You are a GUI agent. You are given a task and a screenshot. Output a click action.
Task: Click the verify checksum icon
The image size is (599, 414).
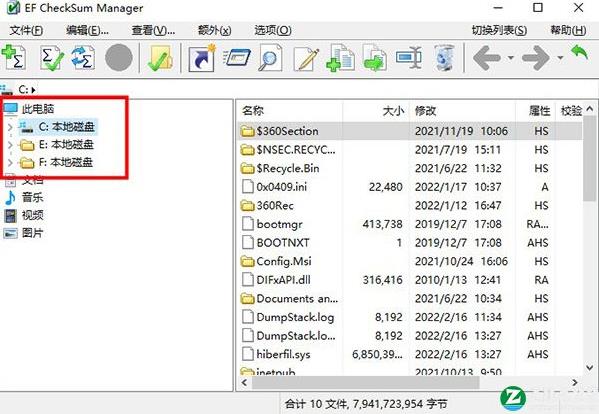click(x=52, y=58)
